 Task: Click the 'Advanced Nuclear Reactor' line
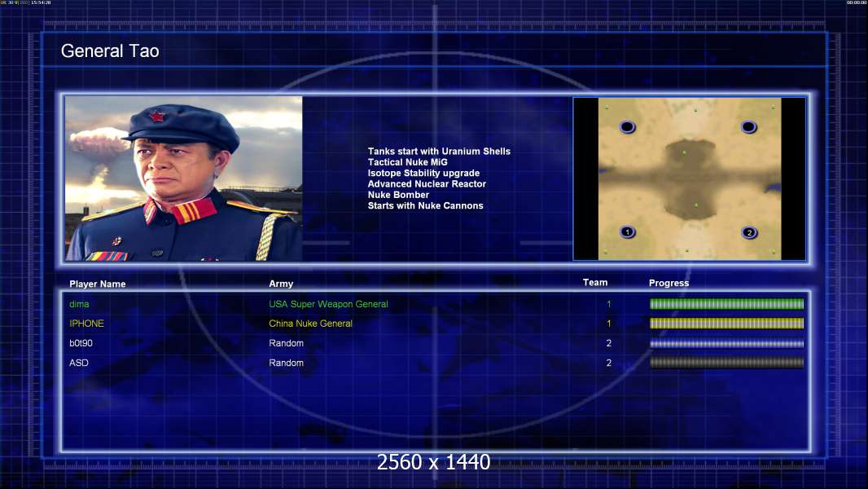point(427,184)
